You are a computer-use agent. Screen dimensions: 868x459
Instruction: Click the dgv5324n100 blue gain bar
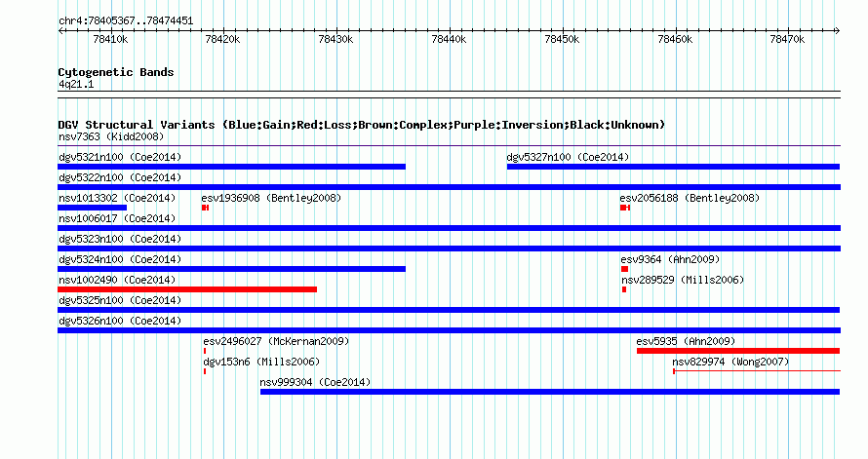tap(231, 269)
